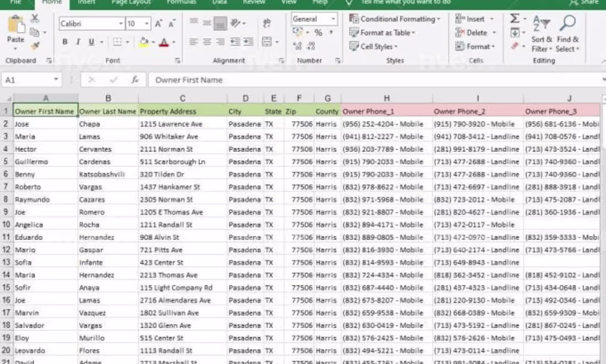This screenshot has width=606, height=364.
Task: Switch to the Formulas ribbon tab
Action: 182,3
